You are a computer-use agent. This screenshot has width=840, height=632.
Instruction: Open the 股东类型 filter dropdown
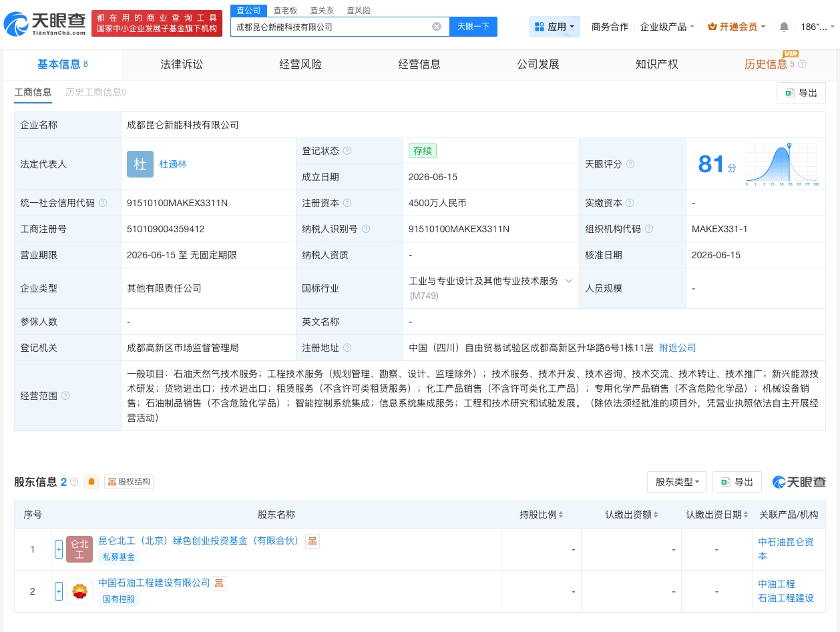(677, 482)
